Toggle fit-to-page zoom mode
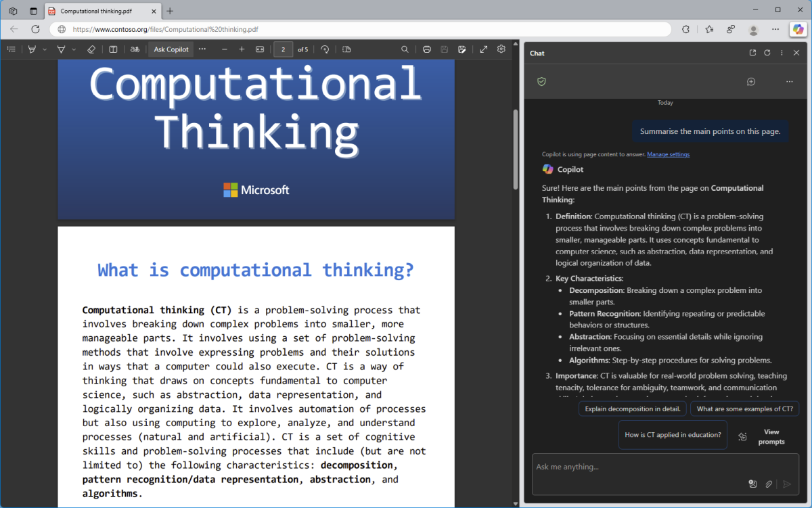Image resolution: width=812 pixels, height=508 pixels. [x=259, y=49]
